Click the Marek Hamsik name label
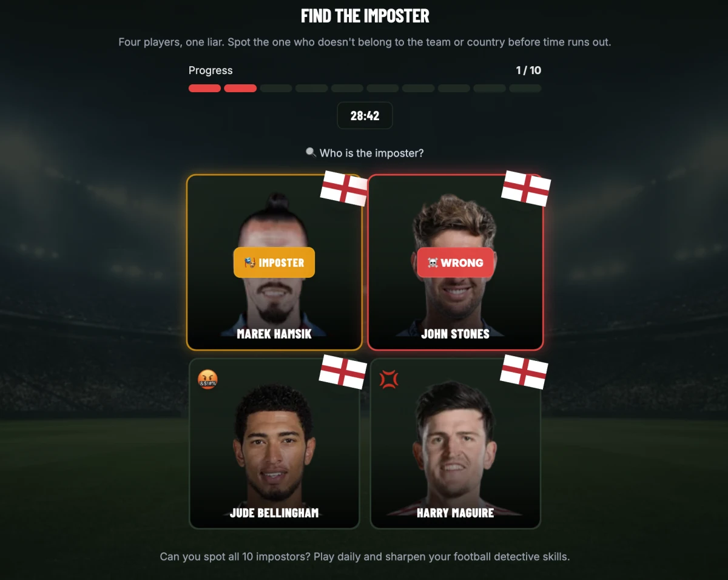The height and width of the screenshot is (580, 728). tap(274, 334)
